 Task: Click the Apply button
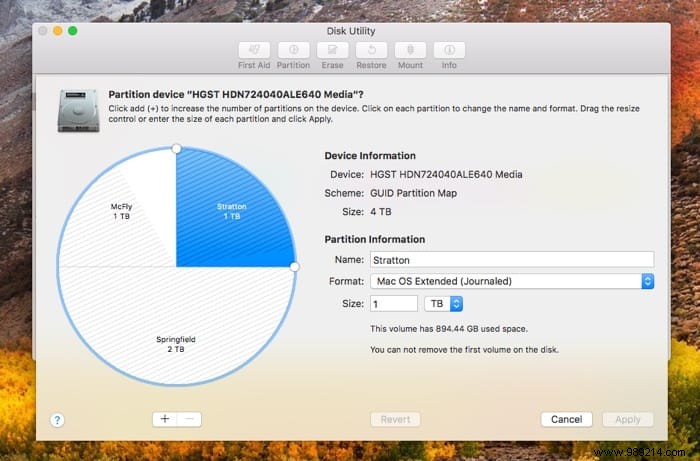(628, 419)
